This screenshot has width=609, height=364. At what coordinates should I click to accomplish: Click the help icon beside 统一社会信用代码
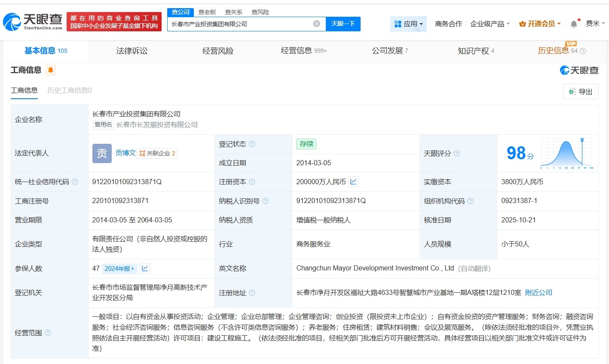(x=76, y=182)
